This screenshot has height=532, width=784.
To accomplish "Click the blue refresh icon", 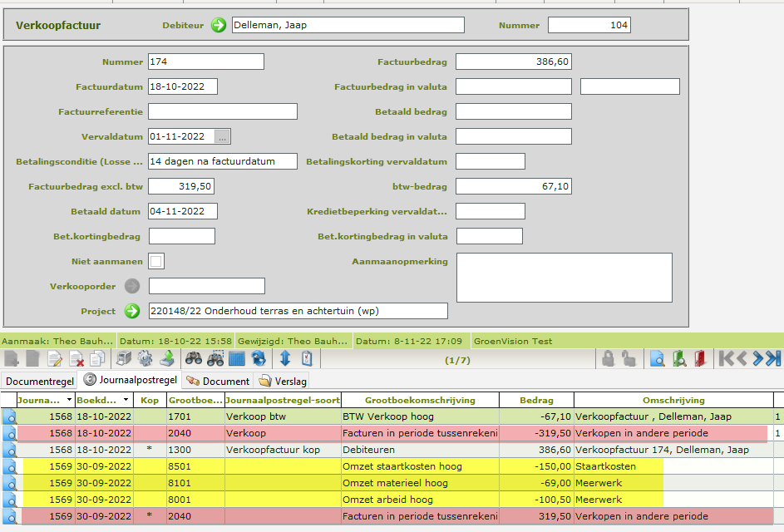I will click(x=259, y=359).
